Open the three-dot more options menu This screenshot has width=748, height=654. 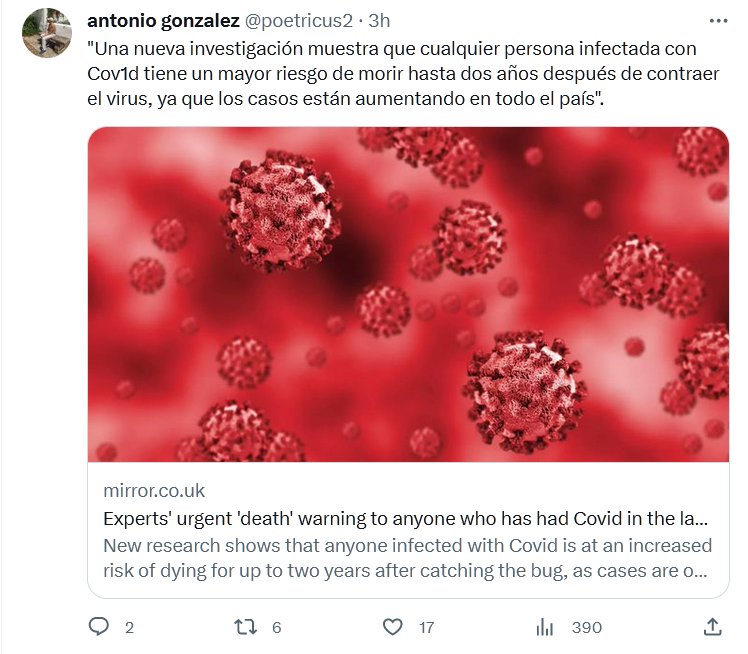[x=719, y=20]
